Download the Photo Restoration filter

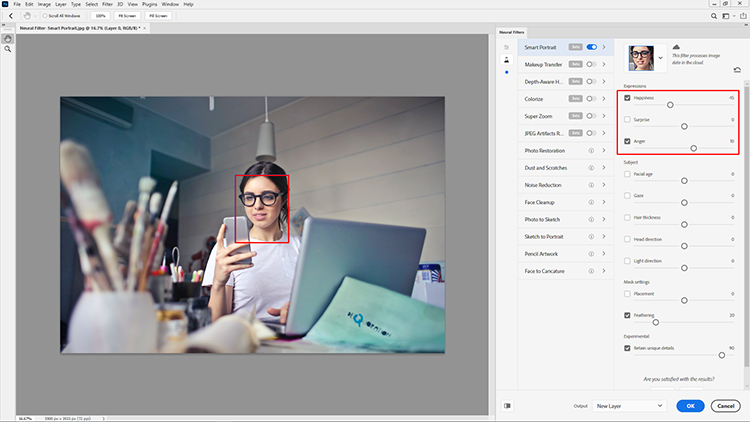tap(591, 151)
